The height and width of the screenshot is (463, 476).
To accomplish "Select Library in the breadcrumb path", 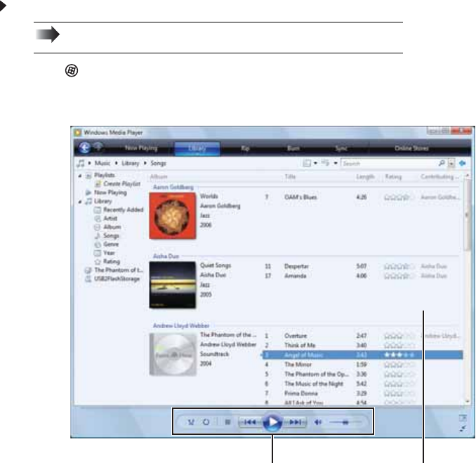I will (x=130, y=163).
